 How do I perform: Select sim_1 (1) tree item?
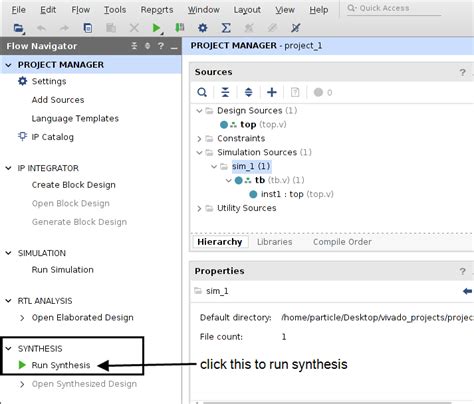(251, 166)
